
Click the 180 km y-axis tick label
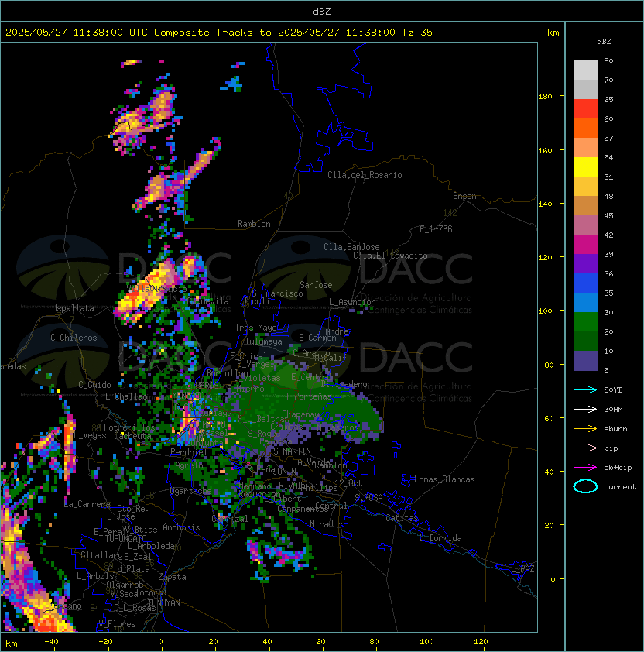[545, 97]
